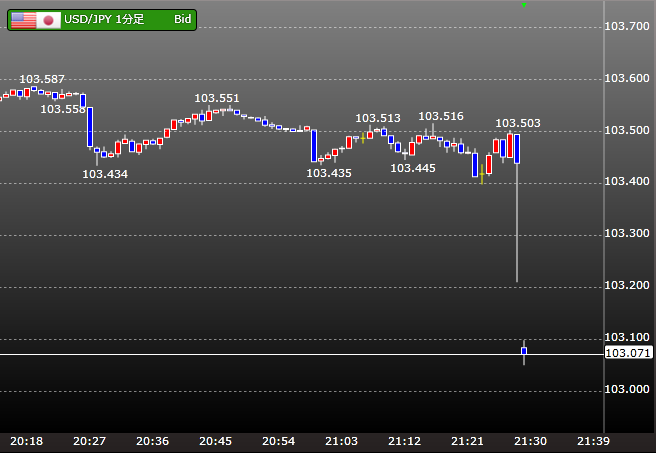
Task: Click the Japan flag icon
Action: [x=49, y=19]
